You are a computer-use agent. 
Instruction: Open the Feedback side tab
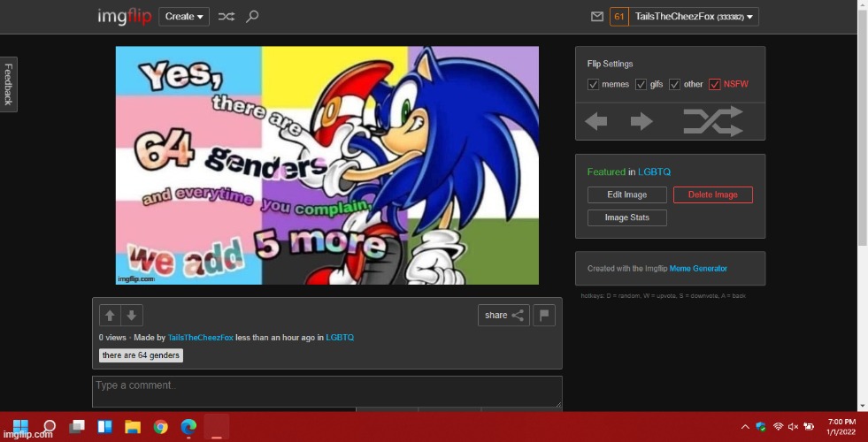8,84
